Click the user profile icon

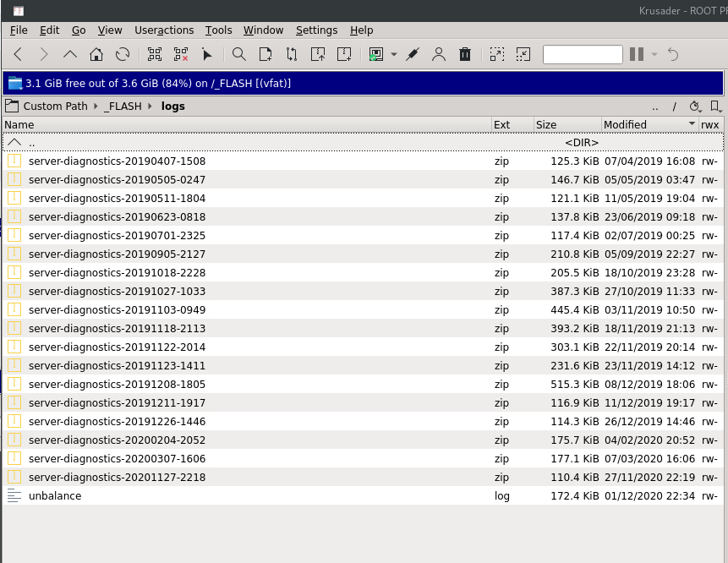(439, 54)
